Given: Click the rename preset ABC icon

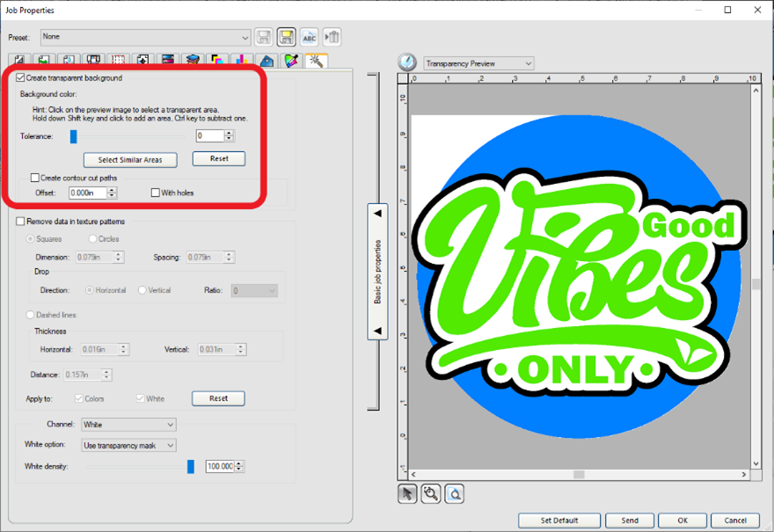Looking at the screenshot, I should click(x=309, y=37).
